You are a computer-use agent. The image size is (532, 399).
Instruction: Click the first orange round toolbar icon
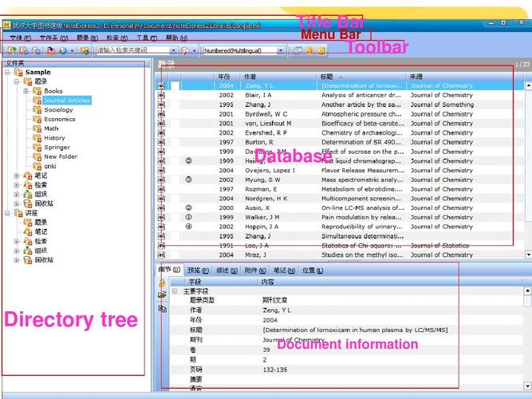(309, 50)
